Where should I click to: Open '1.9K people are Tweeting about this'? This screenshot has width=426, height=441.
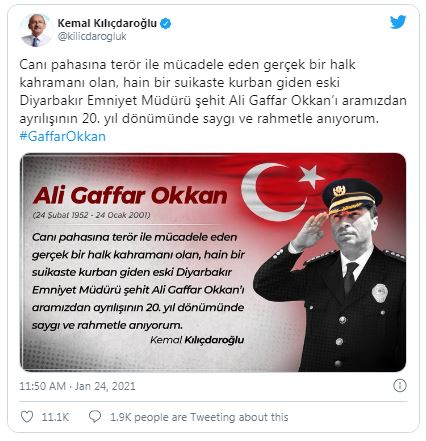click(199, 417)
